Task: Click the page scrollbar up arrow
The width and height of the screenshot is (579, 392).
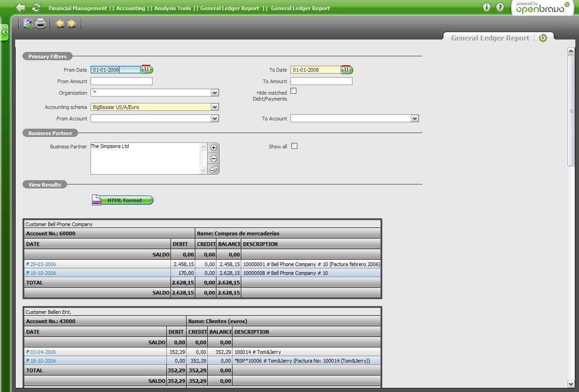Action: point(571,51)
